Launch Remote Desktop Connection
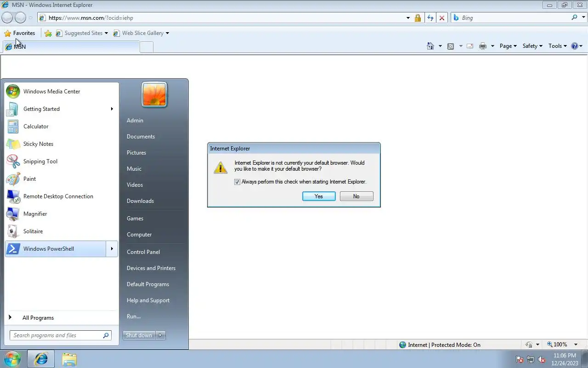The width and height of the screenshot is (588, 368). point(62,196)
